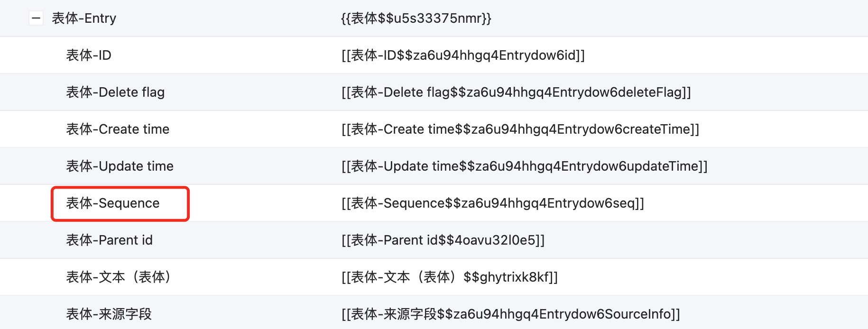Select the 表体-Delete flag field name

coord(115,92)
